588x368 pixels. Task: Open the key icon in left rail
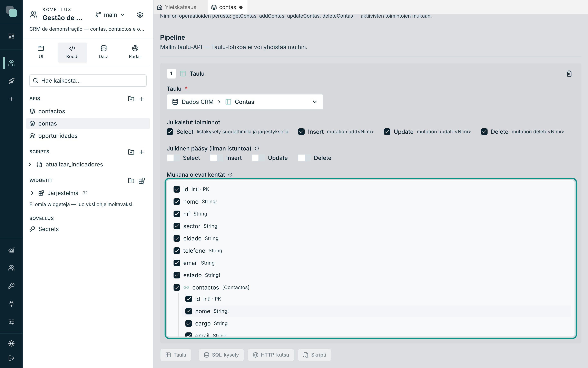[11, 285]
